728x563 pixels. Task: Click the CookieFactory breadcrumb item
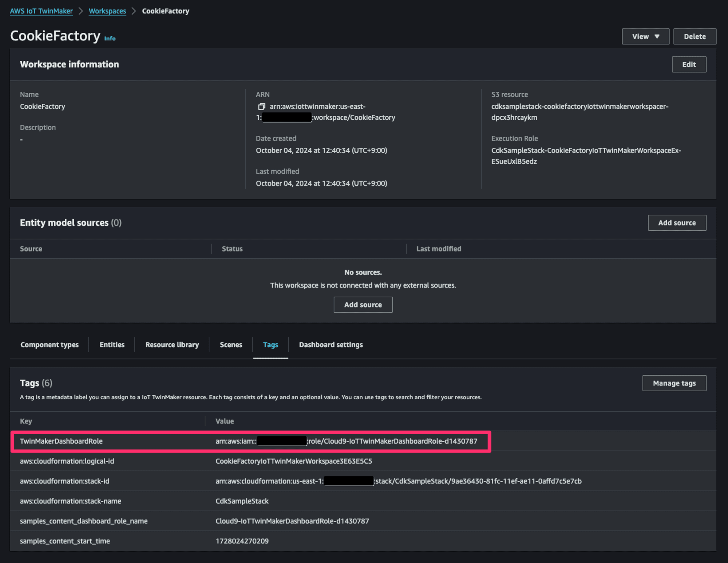pos(165,11)
